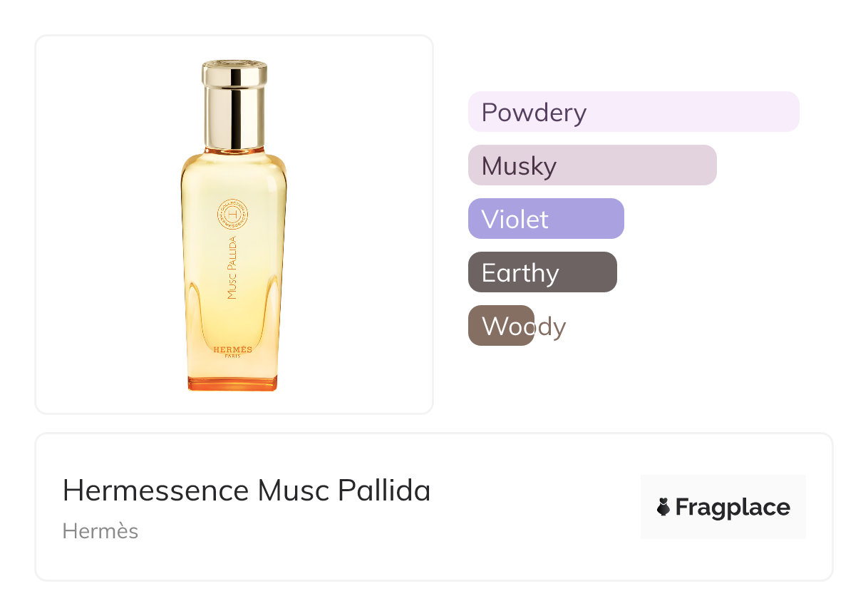Click the gold bottle cap
This screenshot has width=868, height=616.
pyautogui.click(x=234, y=103)
